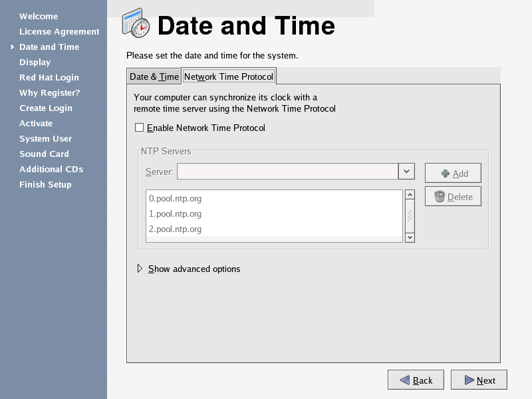Click inside the Server input field
The image size is (532, 399).
click(287, 172)
